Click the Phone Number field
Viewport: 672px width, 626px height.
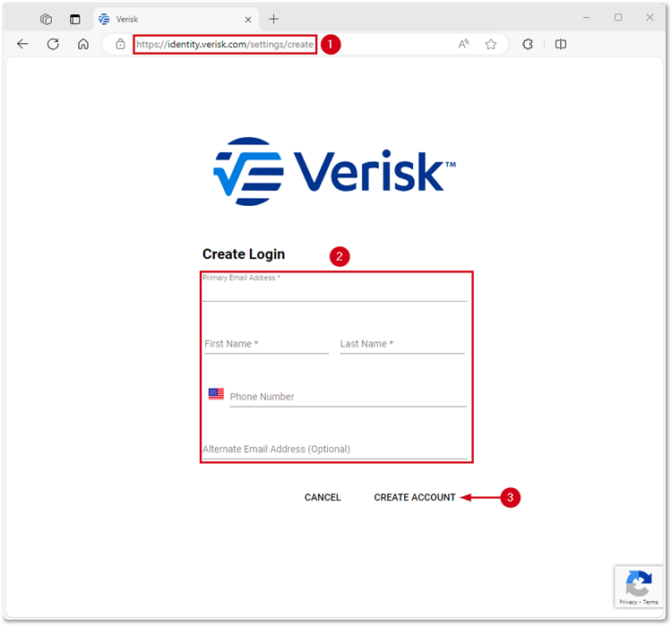pos(348,397)
